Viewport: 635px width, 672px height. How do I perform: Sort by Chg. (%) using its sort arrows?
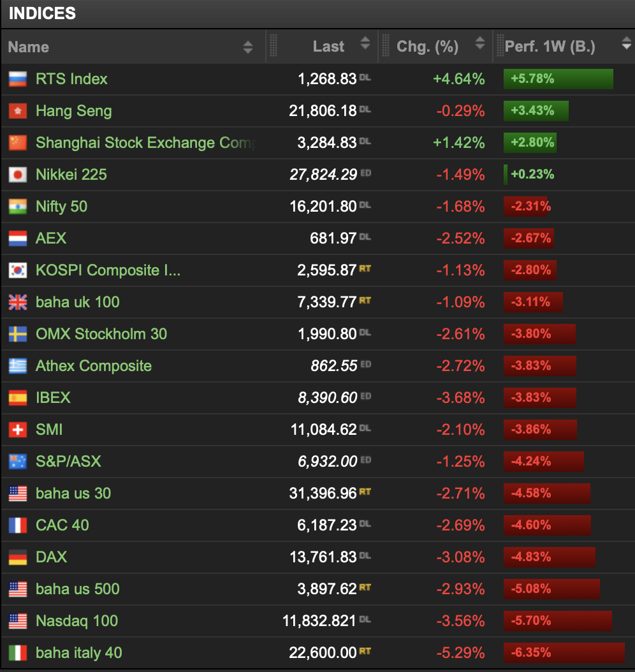coord(480,43)
